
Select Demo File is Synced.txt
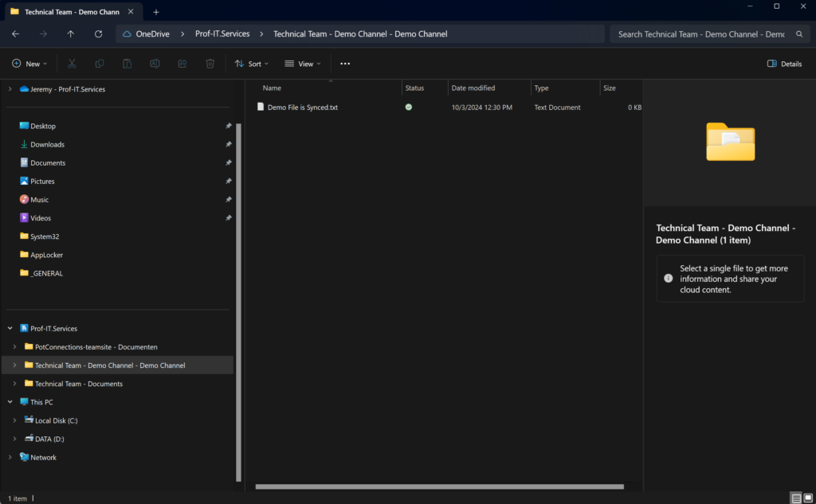coord(302,107)
